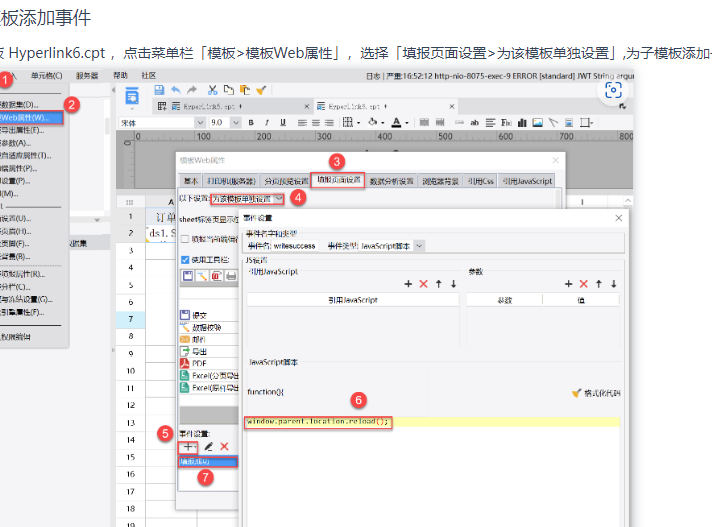
Task: Open the 单元格(C) menu
Action: click(x=46, y=76)
